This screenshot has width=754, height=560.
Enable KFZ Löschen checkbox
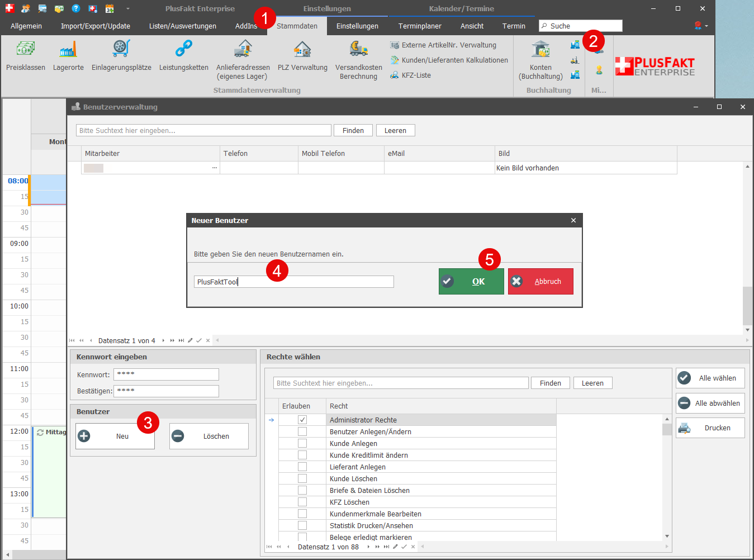pyautogui.click(x=302, y=502)
